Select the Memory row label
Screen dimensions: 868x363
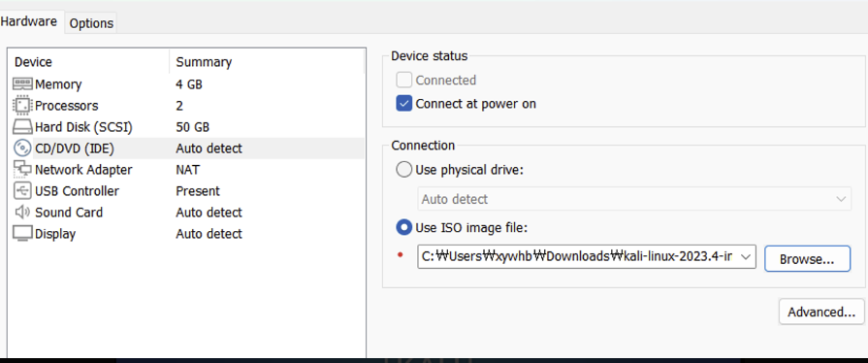click(58, 84)
